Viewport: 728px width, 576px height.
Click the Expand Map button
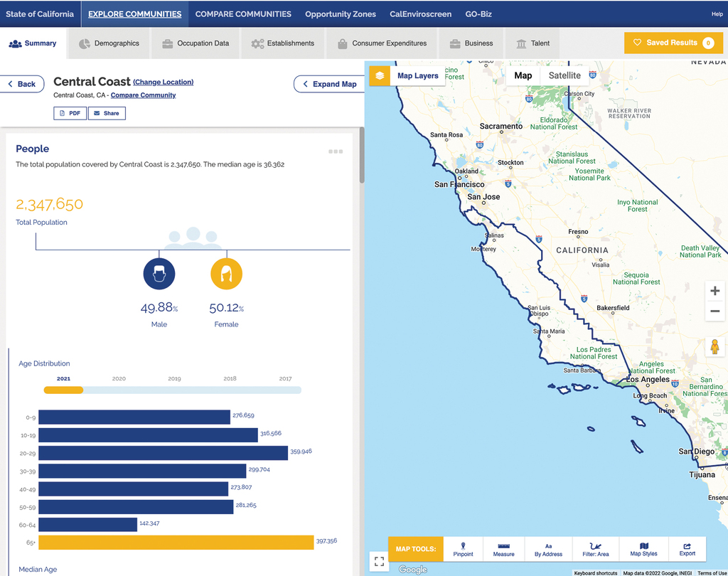point(330,84)
